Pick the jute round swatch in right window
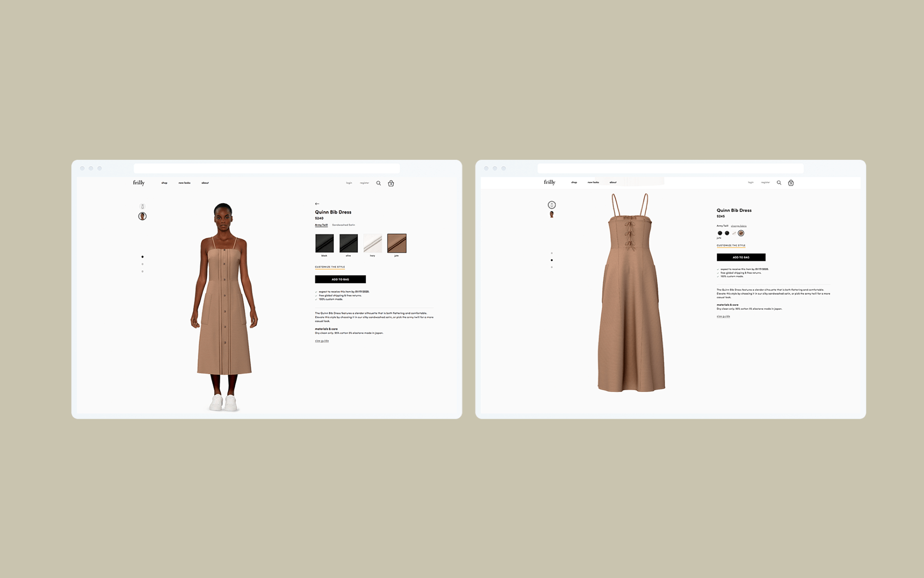 [741, 233]
